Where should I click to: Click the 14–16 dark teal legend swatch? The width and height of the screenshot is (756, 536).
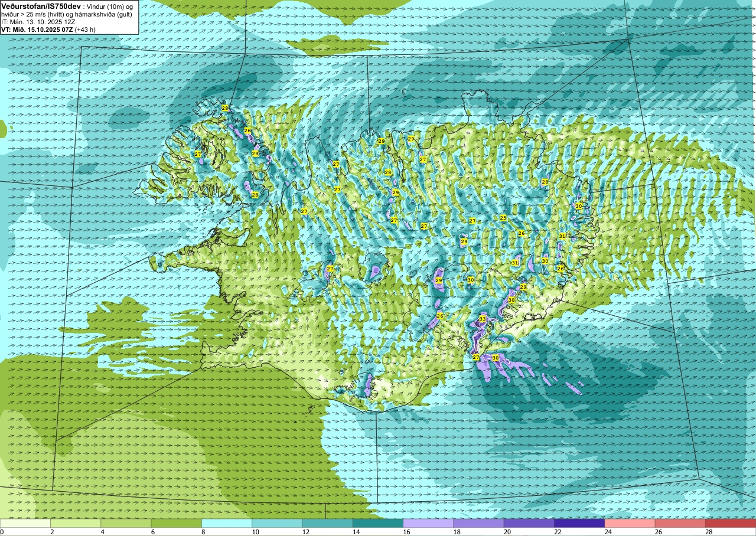(x=378, y=523)
